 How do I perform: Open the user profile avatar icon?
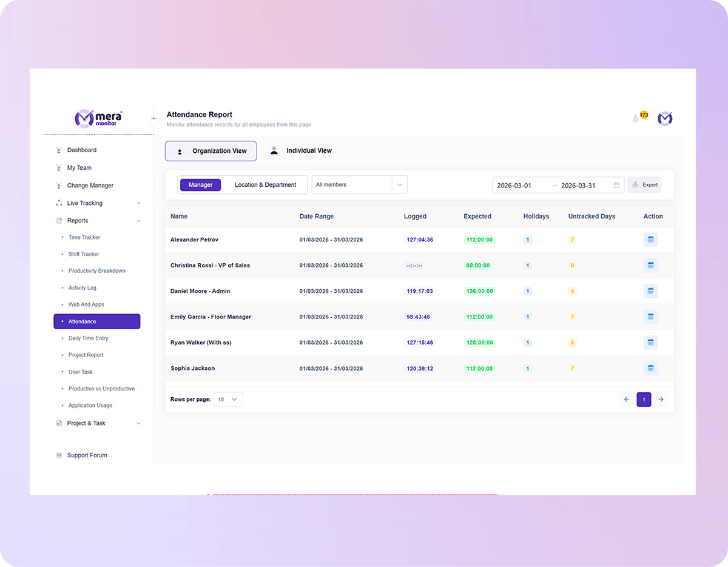pos(665,118)
